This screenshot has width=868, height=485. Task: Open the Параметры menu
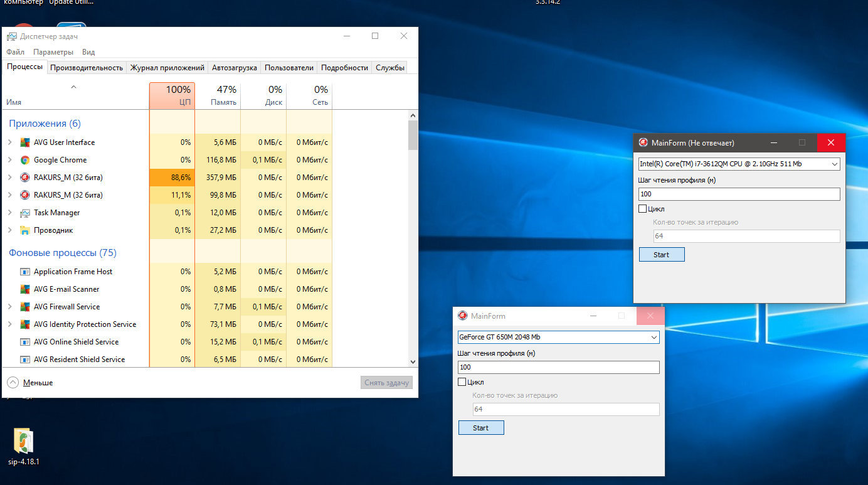(53, 52)
